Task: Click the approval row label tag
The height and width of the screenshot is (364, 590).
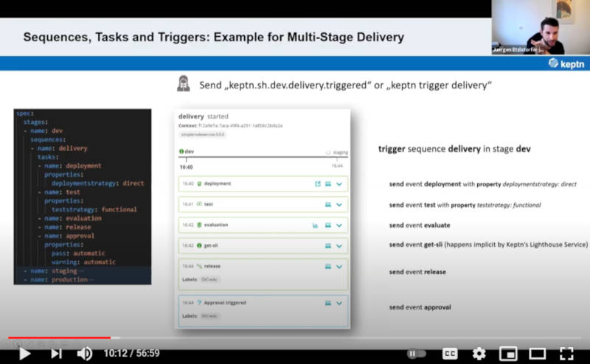Action: click(x=209, y=316)
